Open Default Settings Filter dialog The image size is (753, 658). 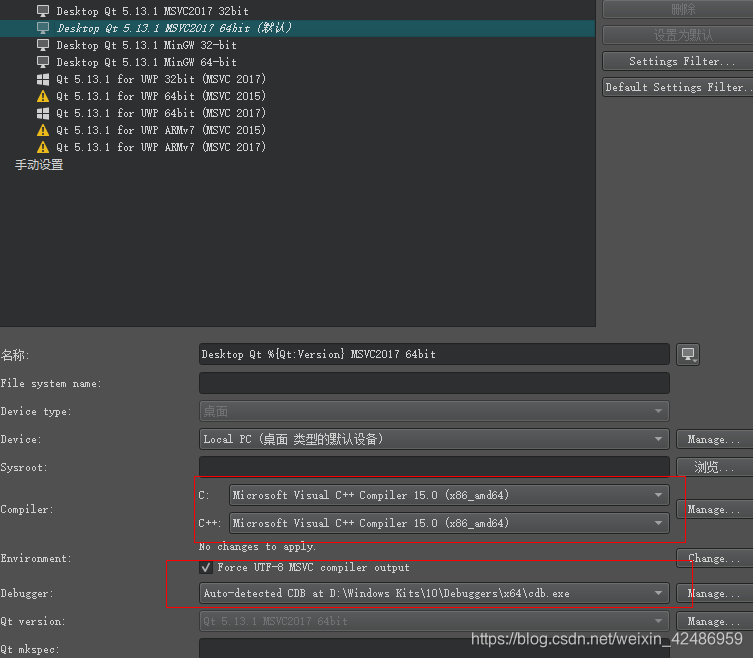(678, 87)
